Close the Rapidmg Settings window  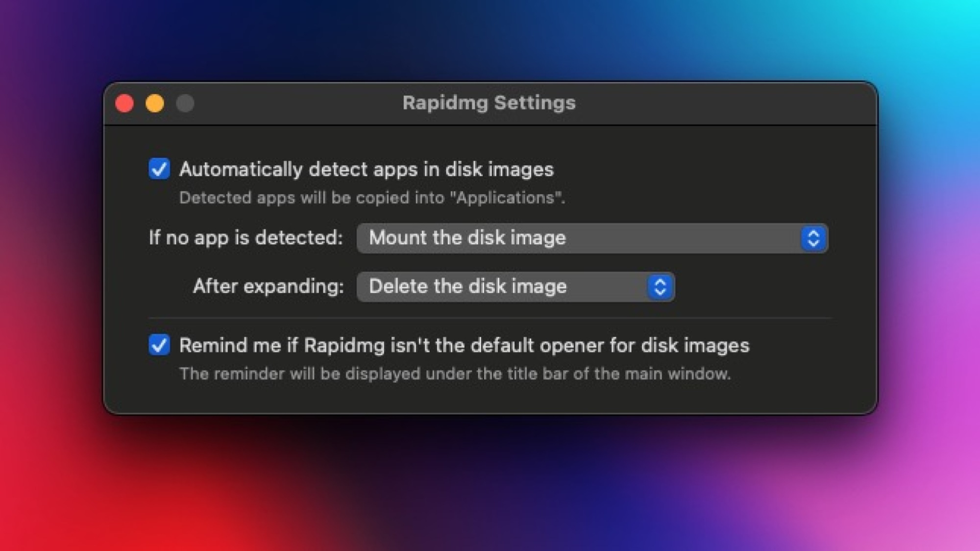click(124, 103)
